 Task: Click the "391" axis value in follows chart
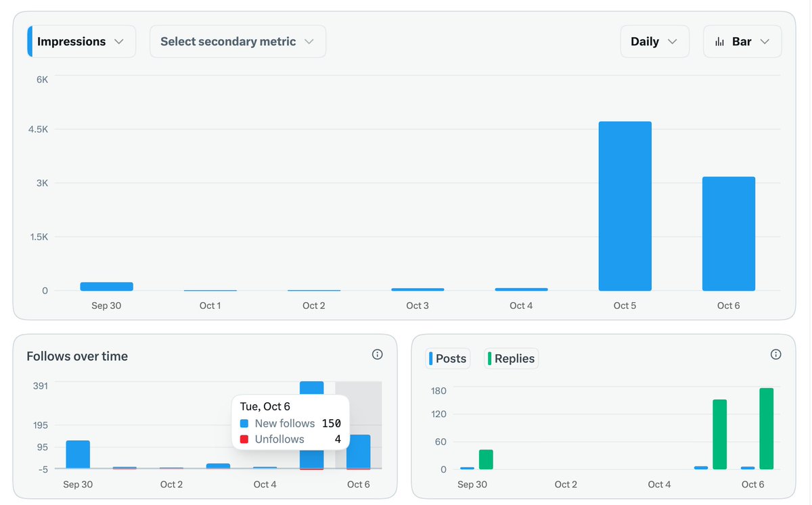point(40,385)
